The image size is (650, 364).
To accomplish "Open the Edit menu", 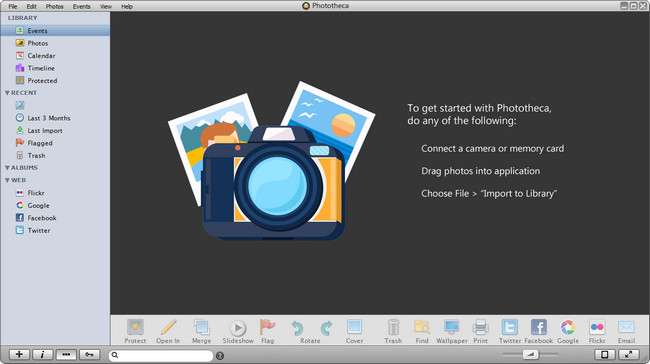I will click(x=32, y=6).
